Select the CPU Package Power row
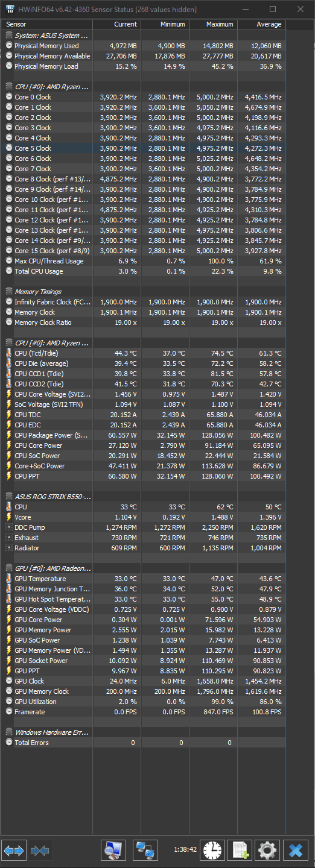 click(144, 435)
